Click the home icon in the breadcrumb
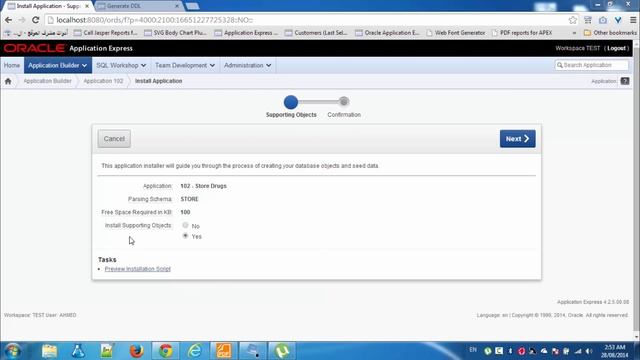 tap(8, 81)
